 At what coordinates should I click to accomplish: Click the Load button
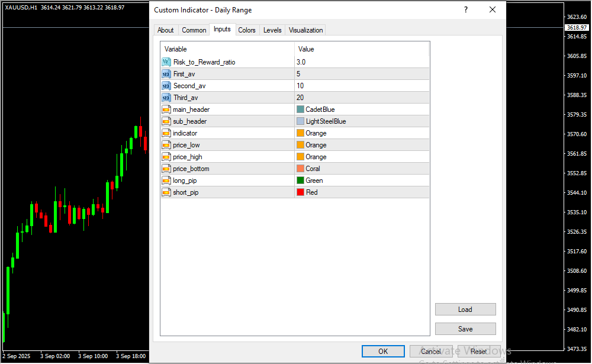pyautogui.click(x=465, y=310)
